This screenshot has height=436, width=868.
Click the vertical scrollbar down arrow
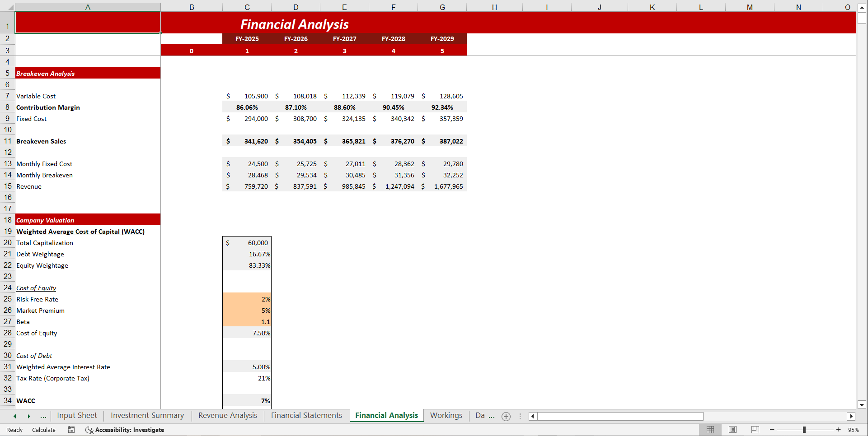point(862,405)
